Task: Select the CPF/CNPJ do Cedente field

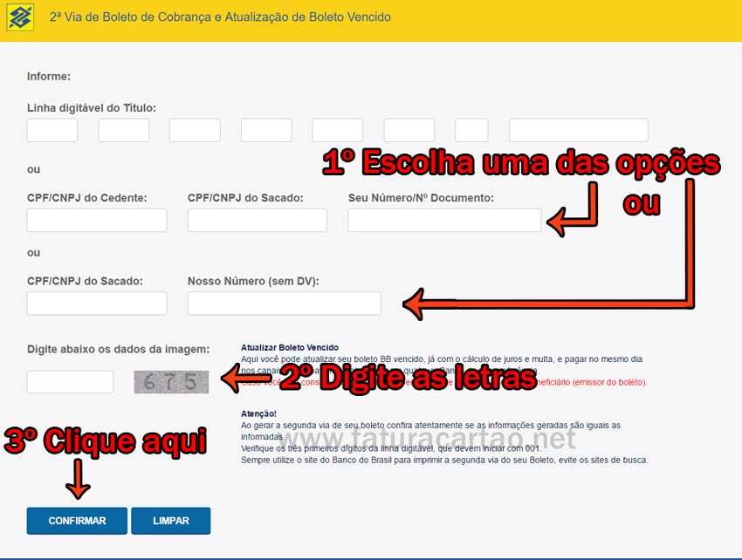Action: [x=96, y=220]
